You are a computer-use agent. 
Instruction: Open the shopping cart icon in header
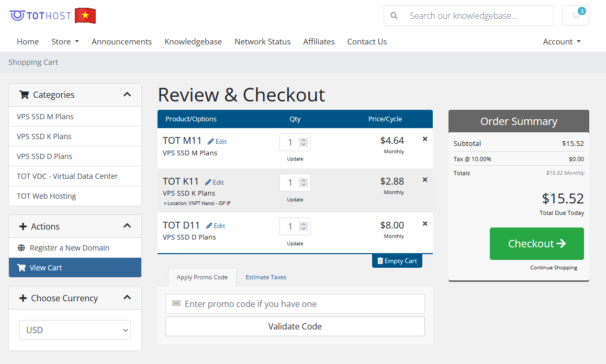click(x=575, y=16)
